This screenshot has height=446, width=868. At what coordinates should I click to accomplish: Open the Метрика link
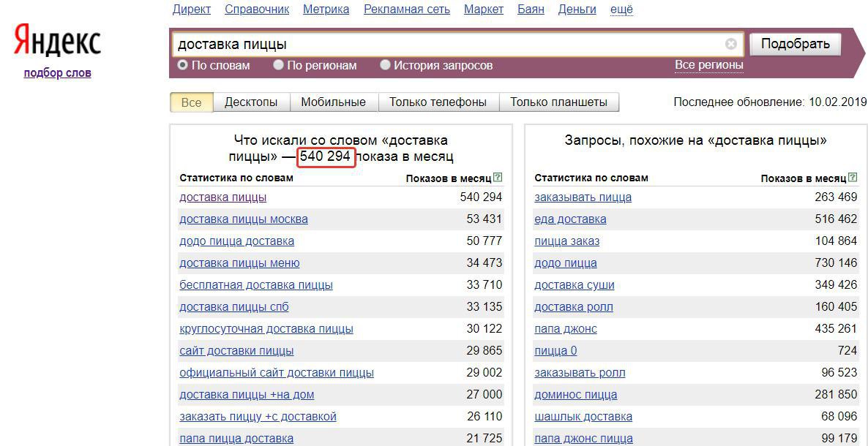coord(326,10)
